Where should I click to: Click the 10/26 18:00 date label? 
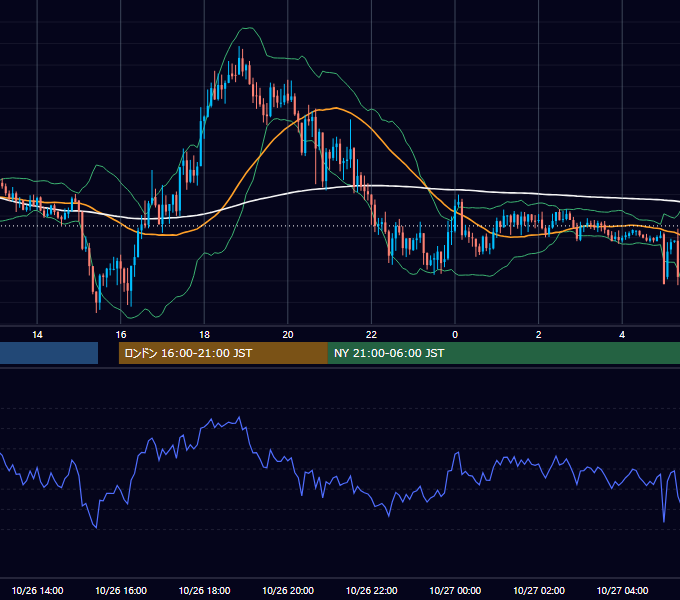tap(204, 590)
